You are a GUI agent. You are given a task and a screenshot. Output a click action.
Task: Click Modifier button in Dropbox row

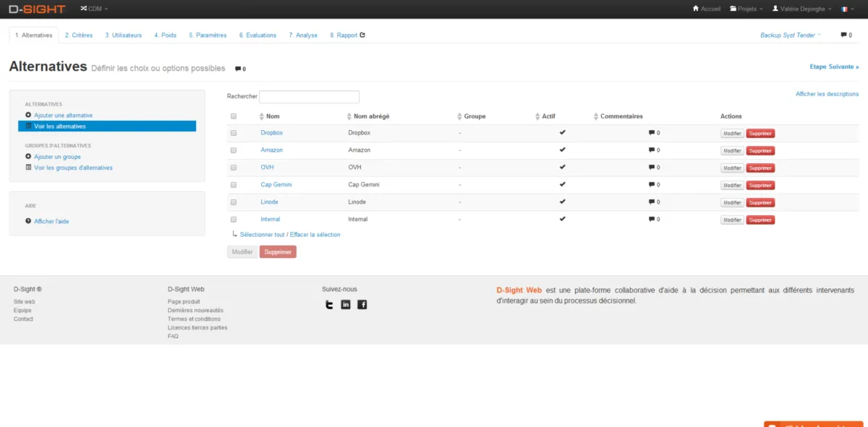pyautogui.click(x=732, y=133)
